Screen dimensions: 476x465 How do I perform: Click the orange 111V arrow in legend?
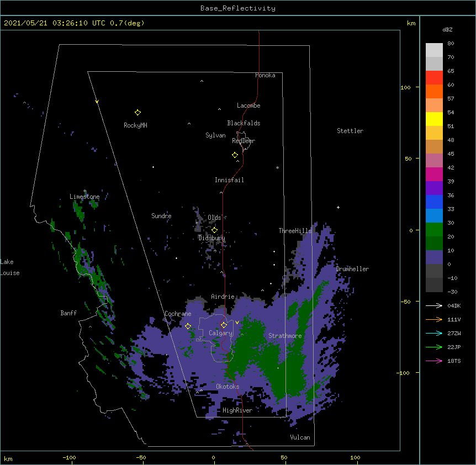click(x=434, y=319)
